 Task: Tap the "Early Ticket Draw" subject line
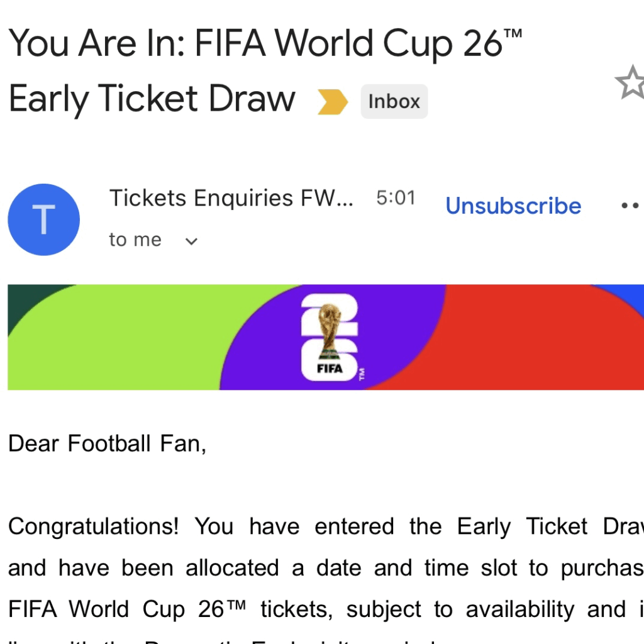point(152,99)
